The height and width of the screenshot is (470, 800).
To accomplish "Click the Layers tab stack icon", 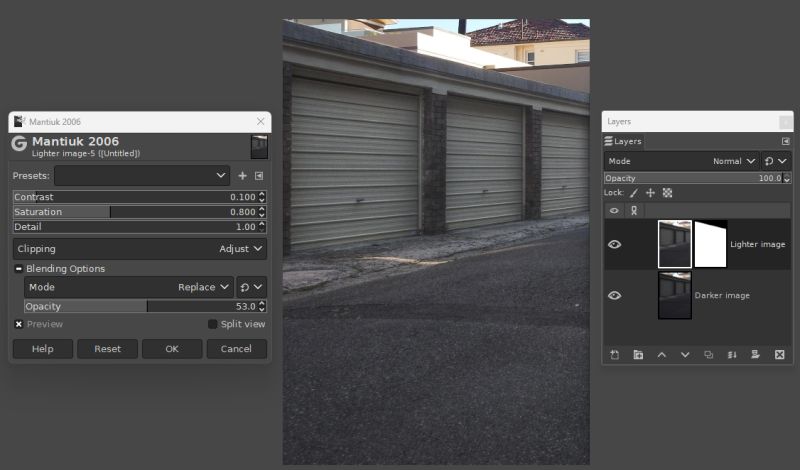I will [x=608, y=141].
